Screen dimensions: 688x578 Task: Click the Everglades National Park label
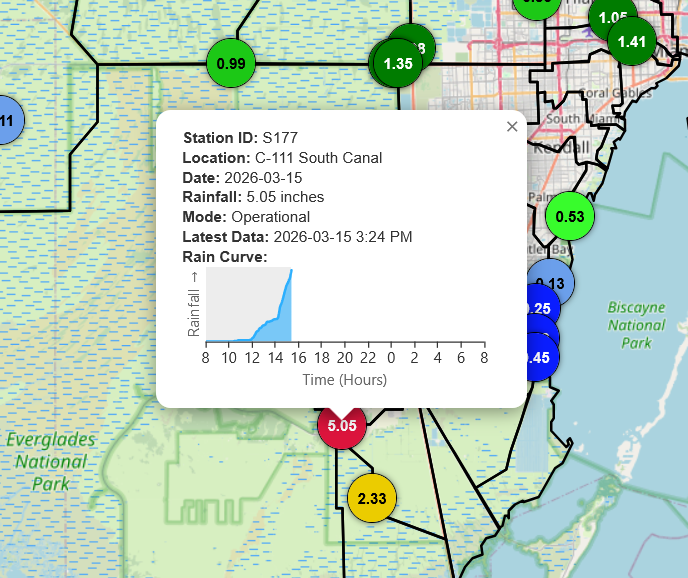pos(51,462)
